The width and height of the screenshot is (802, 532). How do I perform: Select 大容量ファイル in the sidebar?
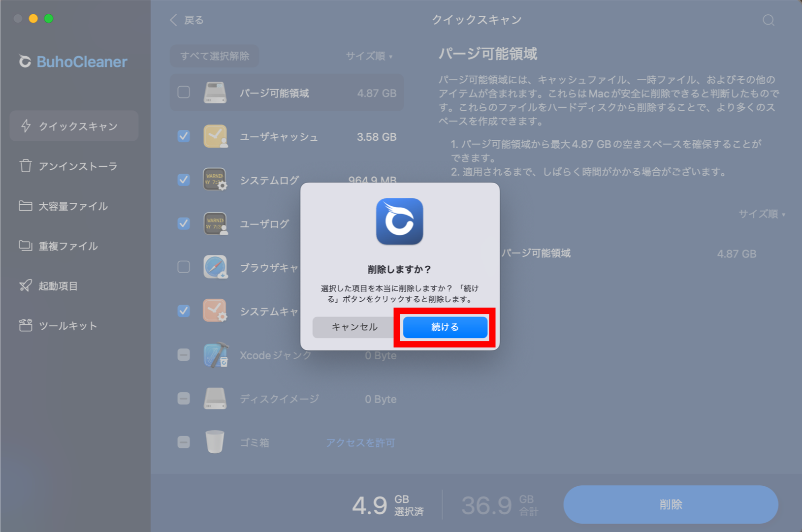tap(74, 206)
